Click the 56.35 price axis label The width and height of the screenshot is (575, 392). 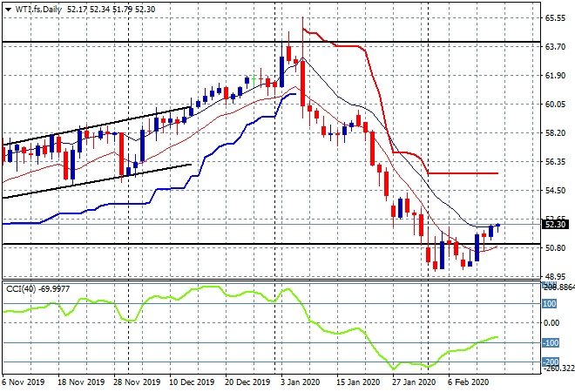coord(556,161)
